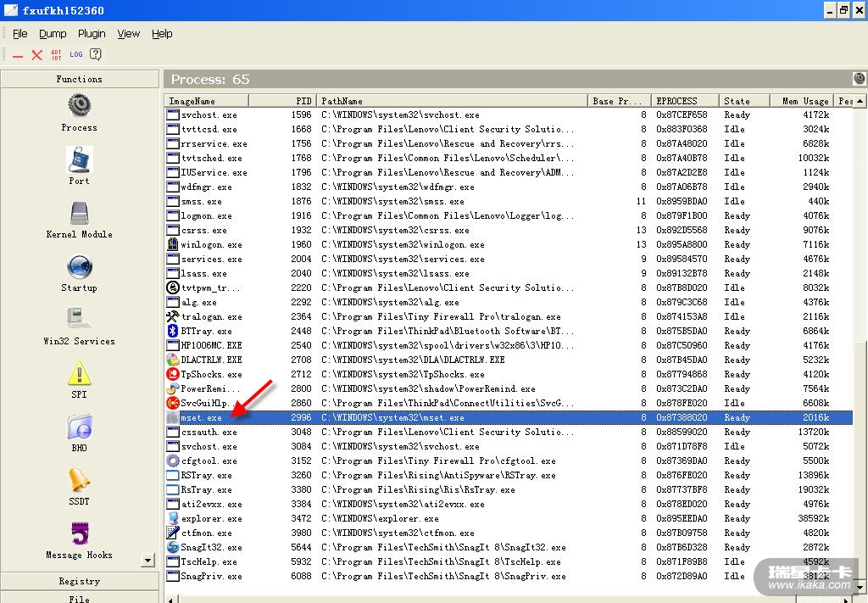Viewport: 868px width, 603px height.
Task: Open the Dump menu
Action: point(53,34)
